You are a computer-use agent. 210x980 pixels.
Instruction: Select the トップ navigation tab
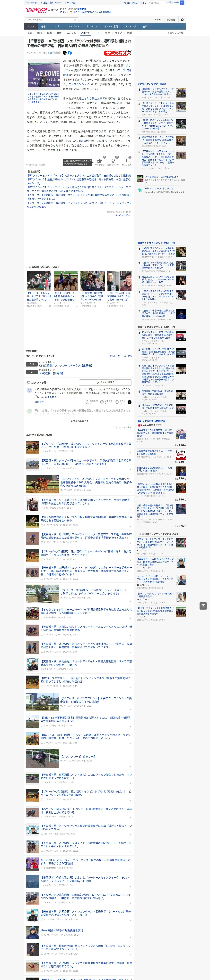(x=31, y=27)
